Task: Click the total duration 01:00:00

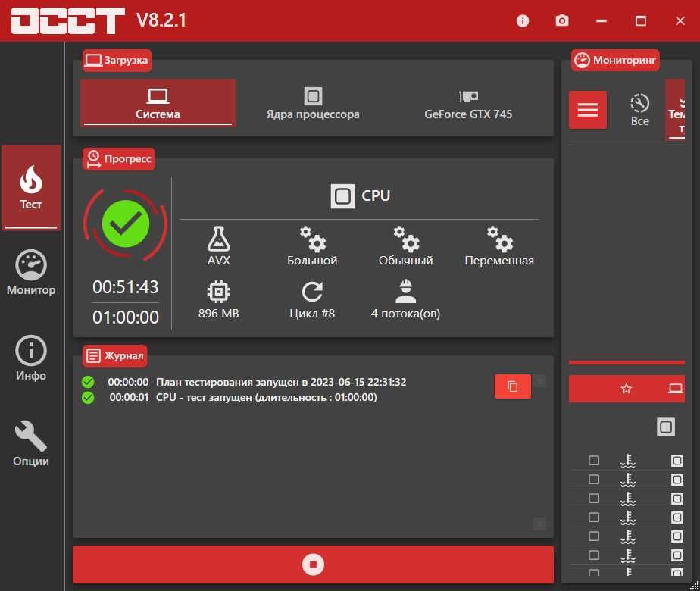Action: click(x=126, y=317)
